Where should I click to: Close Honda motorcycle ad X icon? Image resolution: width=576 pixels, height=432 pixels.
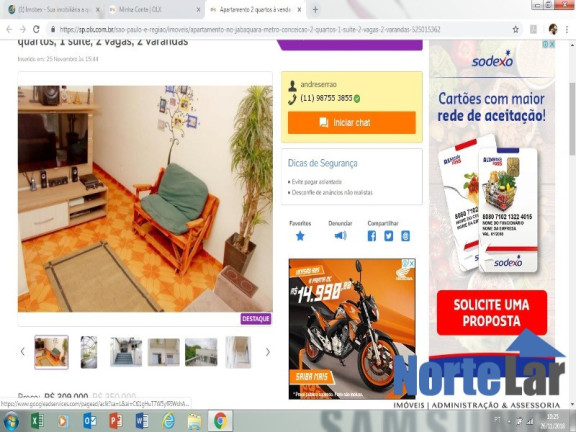pyautogui.click(x=412, y=263)
